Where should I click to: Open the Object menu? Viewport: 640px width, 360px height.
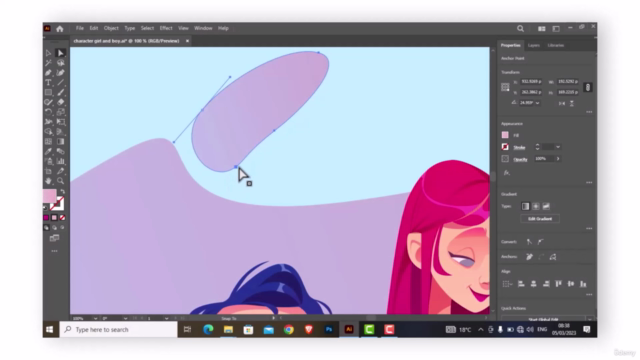[x=111, y=28]
